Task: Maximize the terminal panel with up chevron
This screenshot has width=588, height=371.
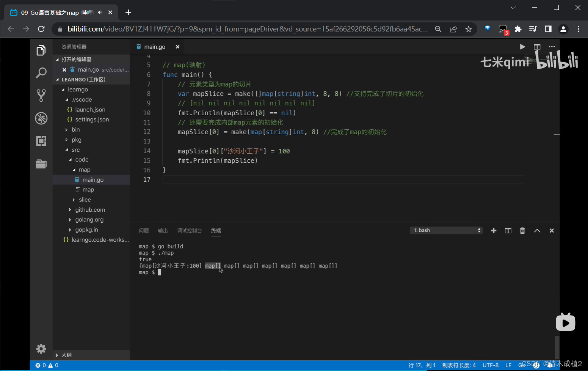Action: (x=537, y=231)
